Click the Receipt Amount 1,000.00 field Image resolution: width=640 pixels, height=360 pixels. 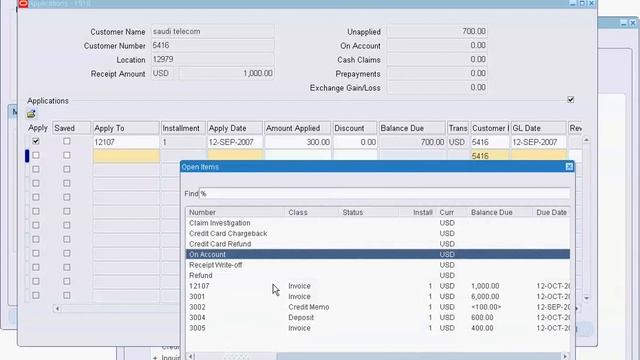(x=227, y=73)
